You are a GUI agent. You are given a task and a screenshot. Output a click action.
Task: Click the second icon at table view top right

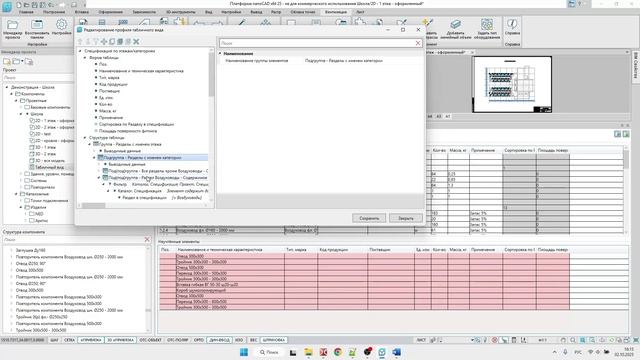tap(626, 134)
